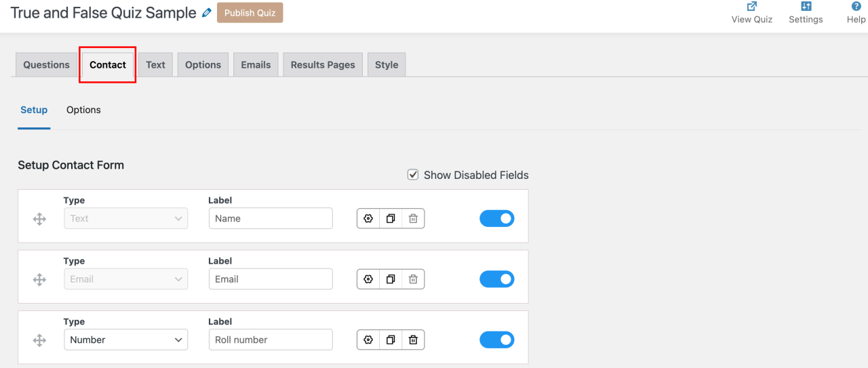Open Type dropdown showing Email
The height and width of the screenshot is (368, 868).
point(126,279)
